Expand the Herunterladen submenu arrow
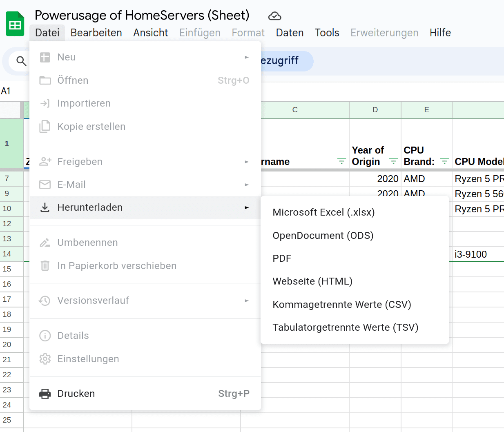Image resolution: width=504 pixels, height=432 pixels. click(247, 207)
